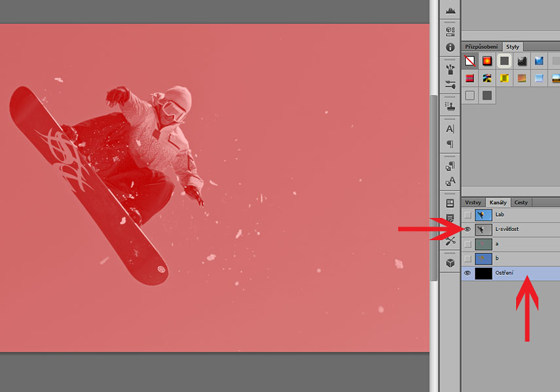Screen dimensions: 560x392
Task: Switch to the Styly tab
Action: [512, 46]
